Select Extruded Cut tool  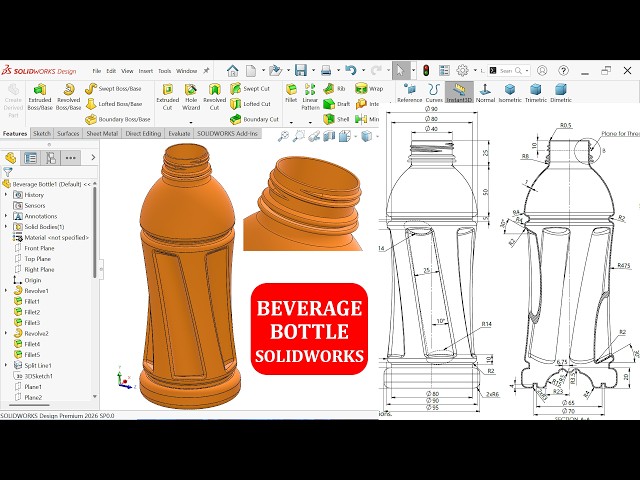[x=167, y=97]
